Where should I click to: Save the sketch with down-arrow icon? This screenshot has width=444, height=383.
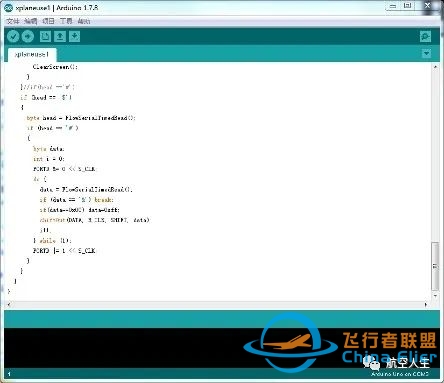(x=75, y=36)
